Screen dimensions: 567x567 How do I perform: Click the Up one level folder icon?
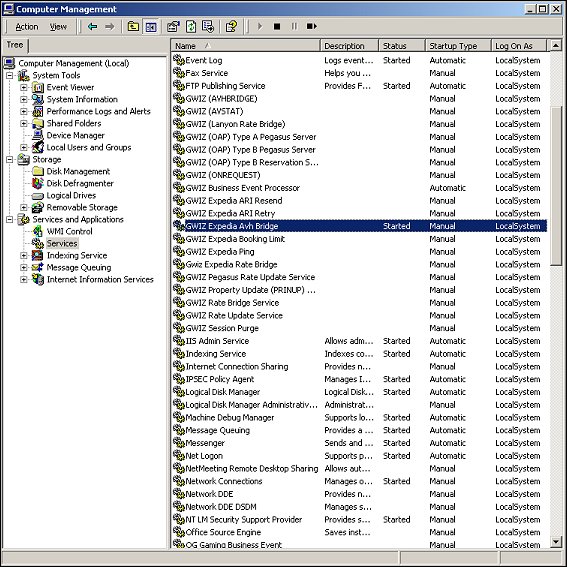click(133, 26)
